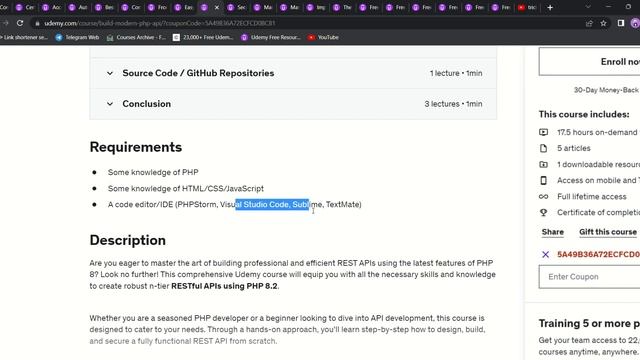Screen dimensions: 640x360
Task: Switch to the browser tab labeled Fro
Action: click(158, 7)
